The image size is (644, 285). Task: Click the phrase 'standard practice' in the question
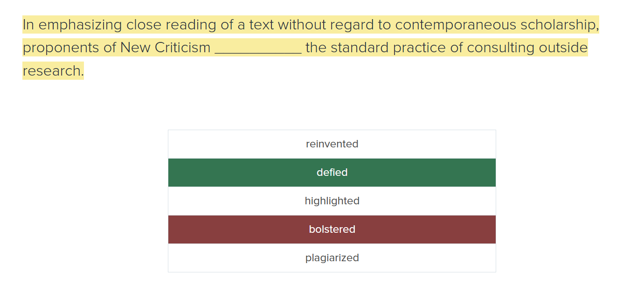391,49
